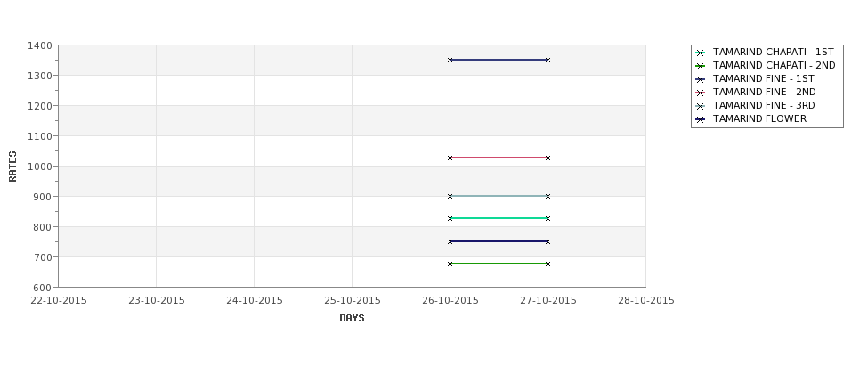Image resolution: width=868 pixels, height=382 pixels.
Task: Click the TAMARIND FLOWER legend marker
Action: 701,119
